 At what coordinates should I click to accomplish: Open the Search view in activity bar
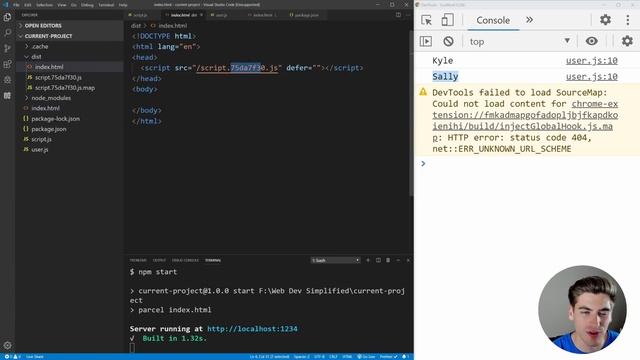7,33
